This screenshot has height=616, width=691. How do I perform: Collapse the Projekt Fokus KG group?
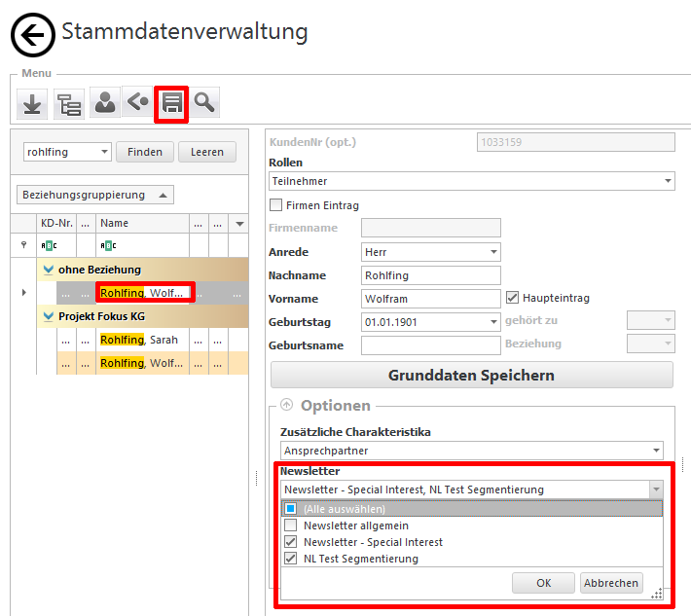tap(47, 317)
